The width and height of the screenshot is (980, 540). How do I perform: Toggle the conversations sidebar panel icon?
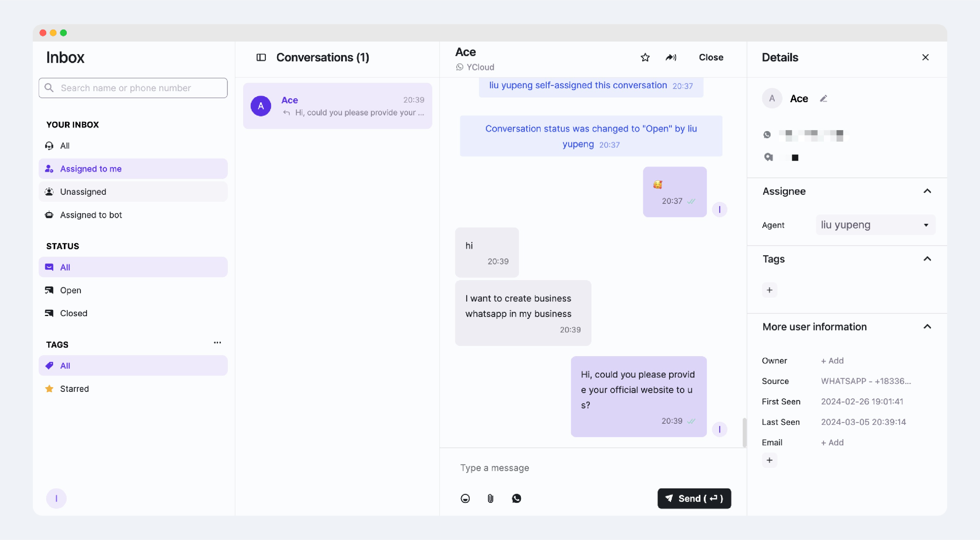click(x=261, y=58)
